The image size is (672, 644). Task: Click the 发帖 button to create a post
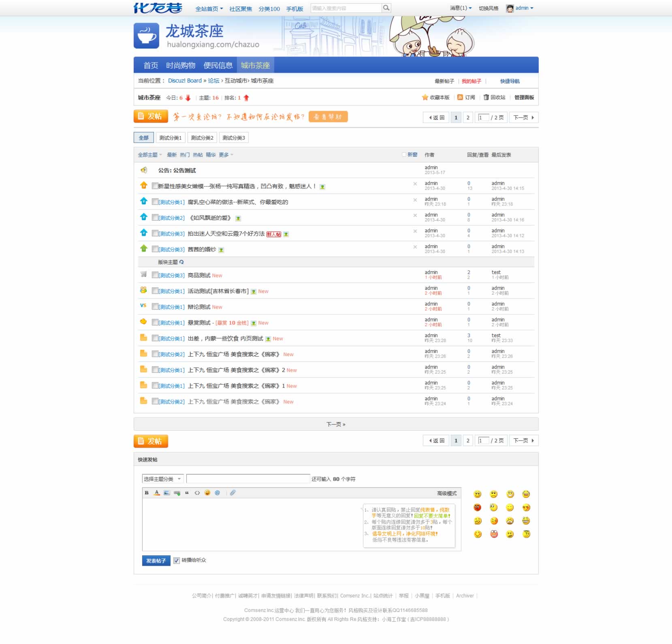pyautogui.click(x=150, y=116)
